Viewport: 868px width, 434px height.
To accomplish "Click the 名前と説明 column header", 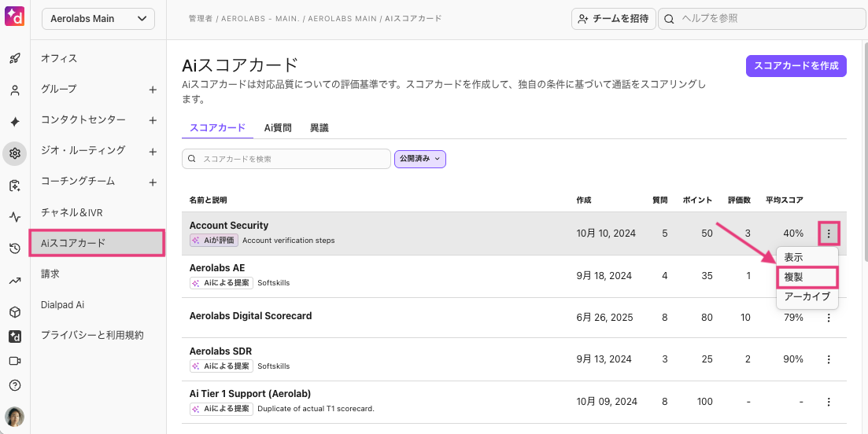I will [208, 200].
